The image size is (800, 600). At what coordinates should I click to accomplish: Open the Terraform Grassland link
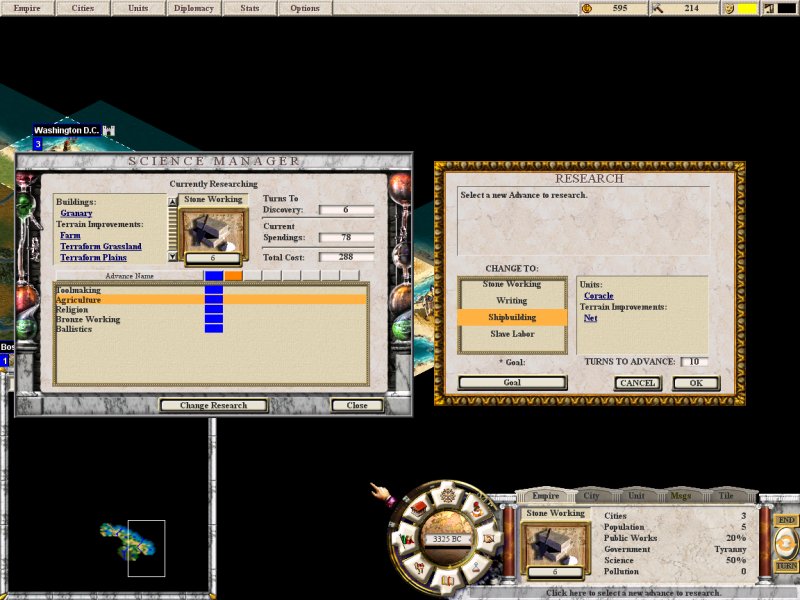(x=101, y=246)
